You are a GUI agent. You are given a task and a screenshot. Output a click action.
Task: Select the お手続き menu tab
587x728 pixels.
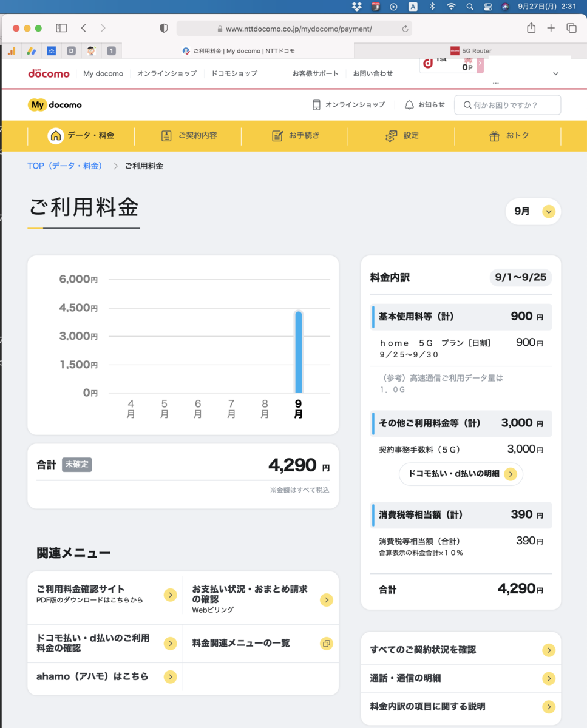tap(295, 136)
